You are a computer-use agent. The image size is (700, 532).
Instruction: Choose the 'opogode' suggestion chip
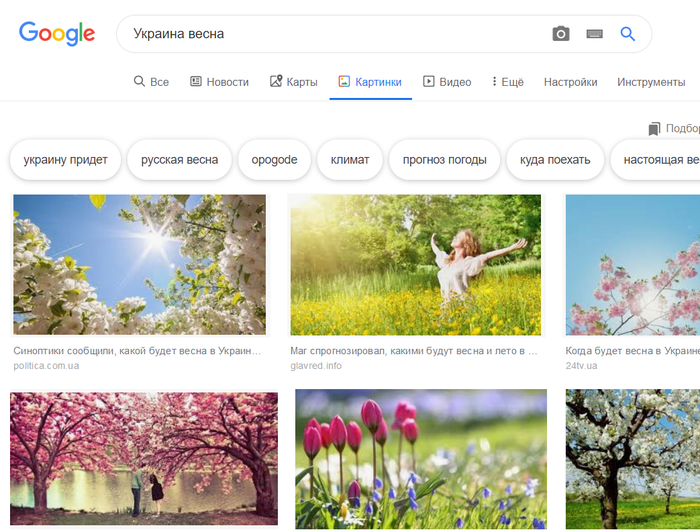point(274,160)
